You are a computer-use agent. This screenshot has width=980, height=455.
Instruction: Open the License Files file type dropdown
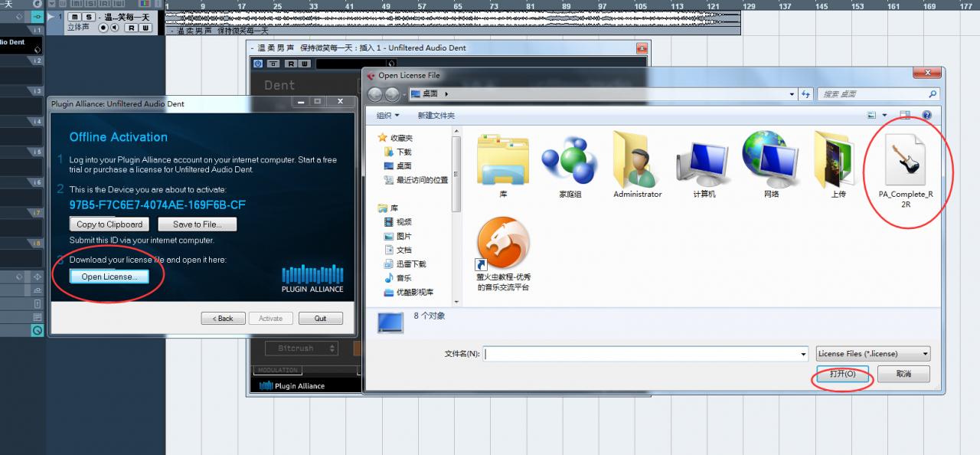(x=873, y=354)
